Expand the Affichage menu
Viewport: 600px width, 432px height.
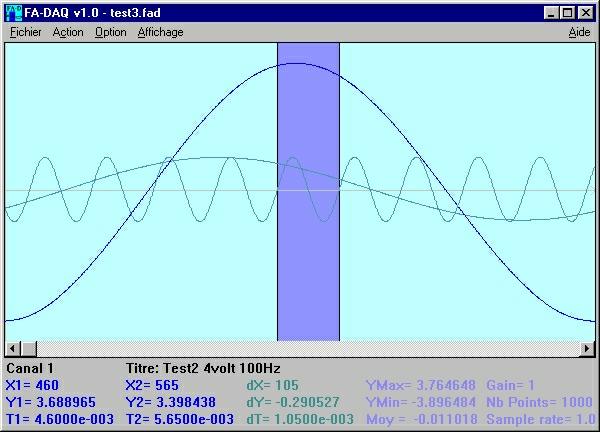coord(160,32)
